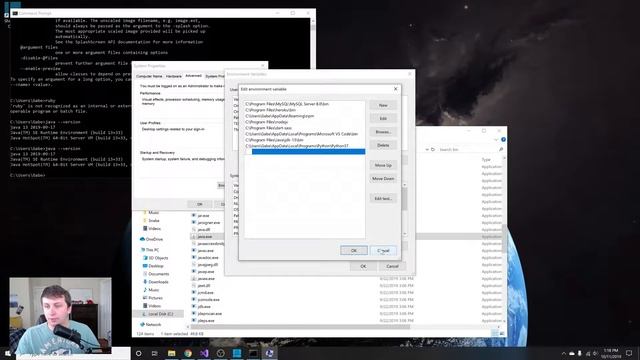Click the Explorer vertical scrollbar
Viewport: 640px width, 360px height.
tap(504, 239)
